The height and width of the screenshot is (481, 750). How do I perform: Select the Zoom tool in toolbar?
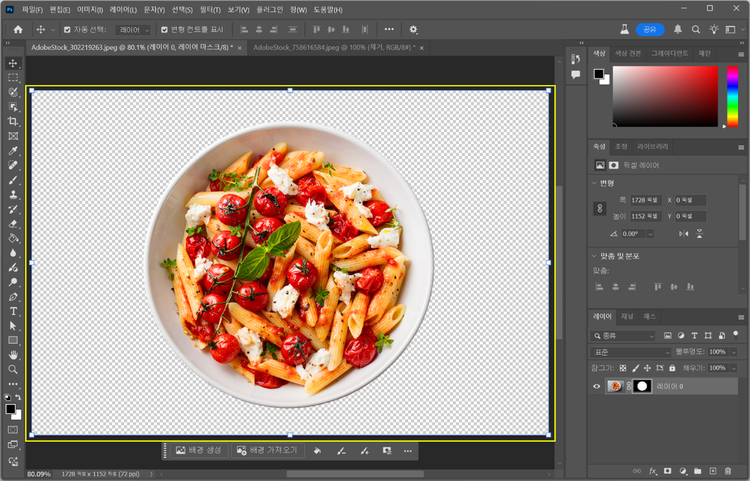pyautogui.click(x=13, y=370)
